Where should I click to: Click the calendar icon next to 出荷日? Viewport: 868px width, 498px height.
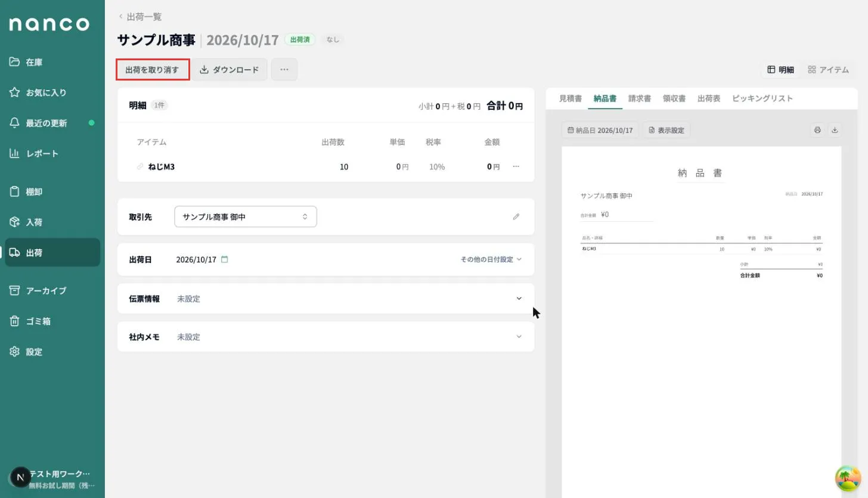[225, 259]
